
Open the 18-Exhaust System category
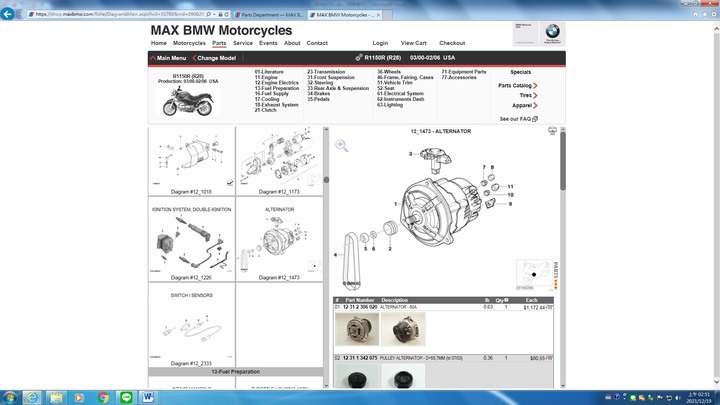tap(276, 105)
